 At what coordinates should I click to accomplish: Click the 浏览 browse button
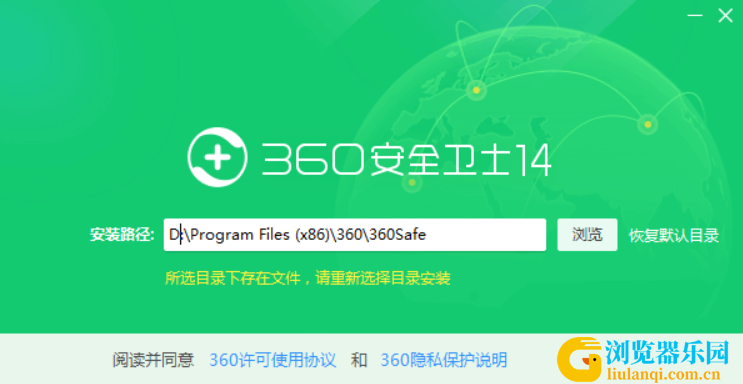click(587, 235)
